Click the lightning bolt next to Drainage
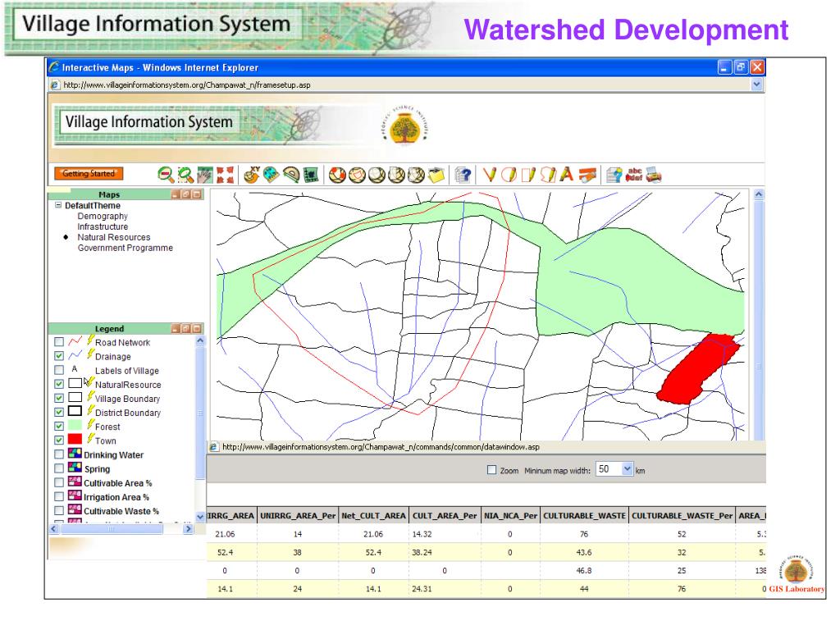This screenshot has width=840, height=630. (x=90, y=354)
